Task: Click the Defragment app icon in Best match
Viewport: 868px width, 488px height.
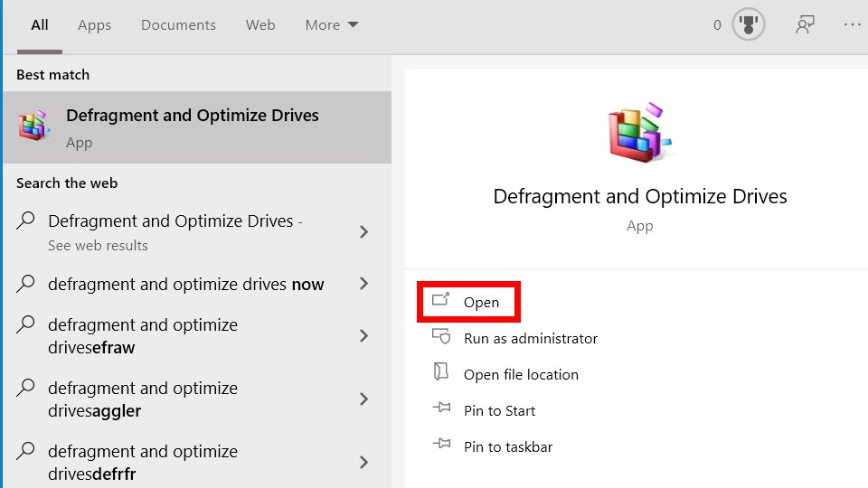Action: click(x=35, y=127)
